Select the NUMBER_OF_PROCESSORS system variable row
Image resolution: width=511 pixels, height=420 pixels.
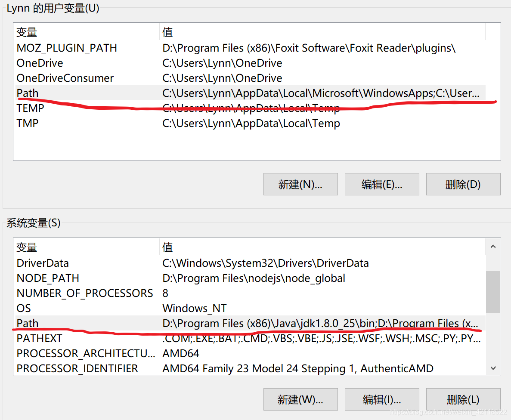coord(250,293)
